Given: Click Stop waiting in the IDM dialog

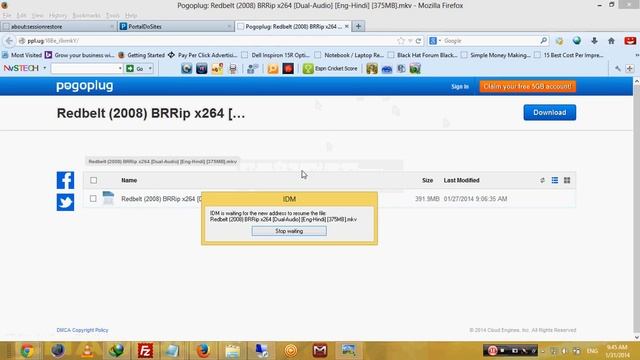Looking at the screenshot, I should pos(289,231).
